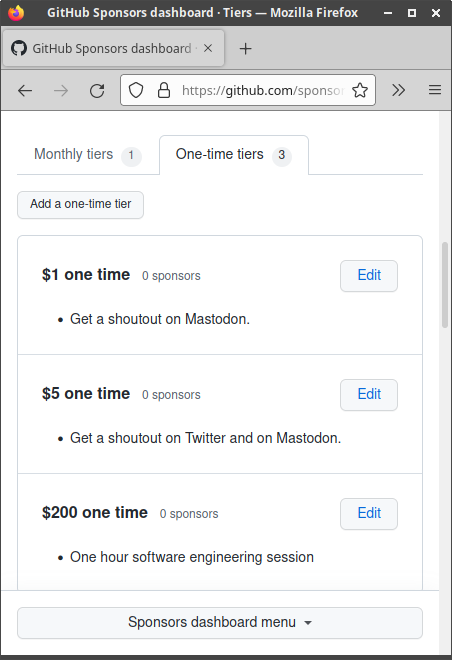Image resolution: width=452 pixels, height=660 pixels.
Task: Click the address bar URL field
Action: click(x=262, y=90)
